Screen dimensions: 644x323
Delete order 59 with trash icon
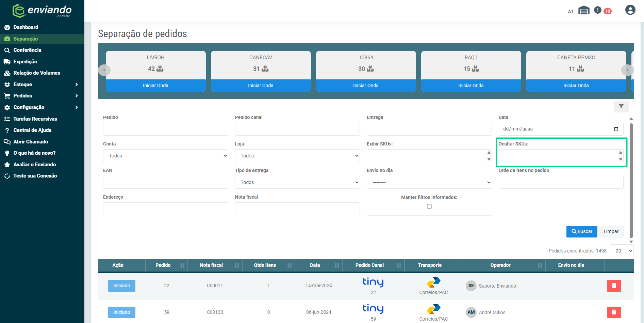(x=614, y=312)
